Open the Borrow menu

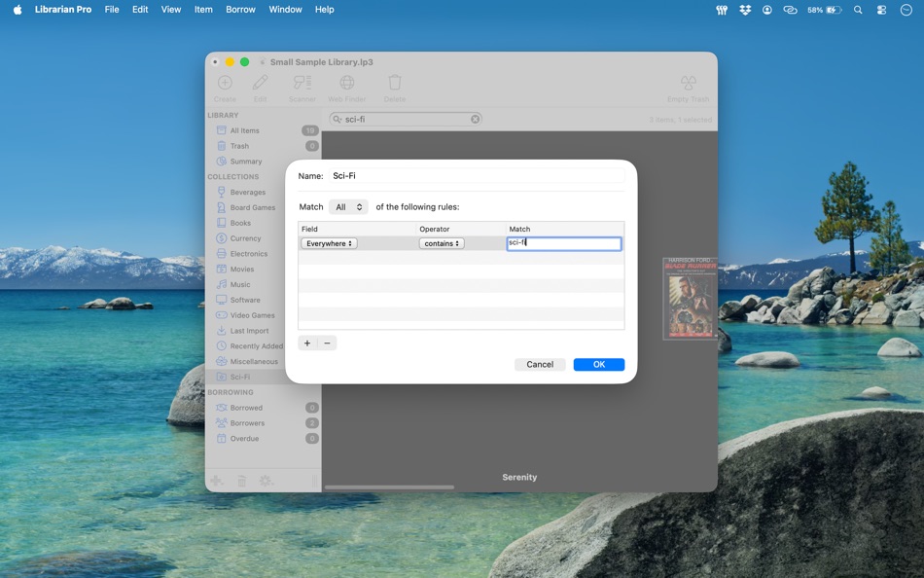point(240,9)
